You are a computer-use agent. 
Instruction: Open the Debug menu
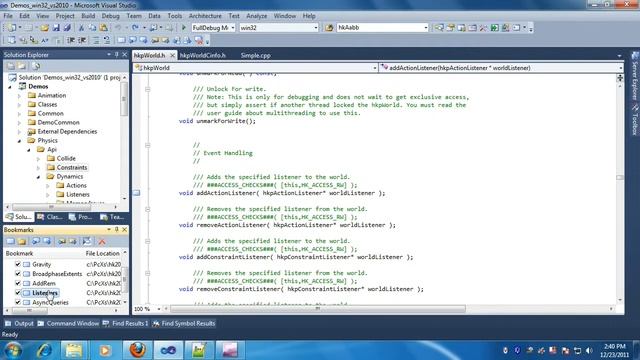click(110, 16)
